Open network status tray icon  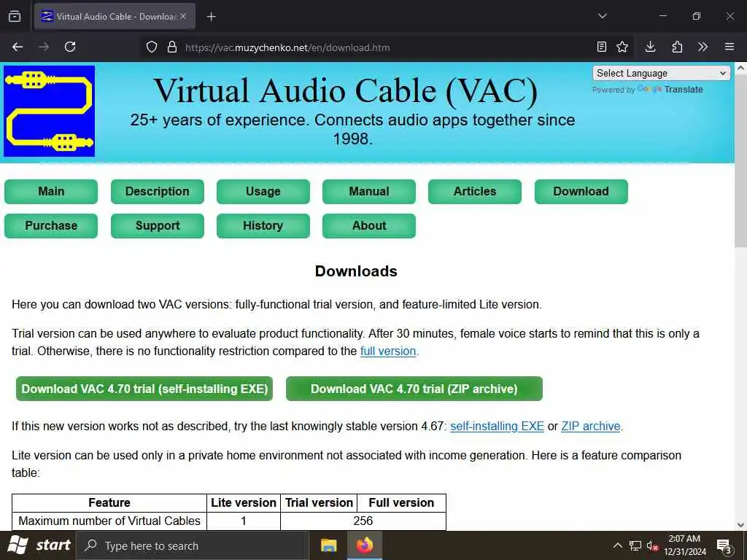tap(635, 545)
